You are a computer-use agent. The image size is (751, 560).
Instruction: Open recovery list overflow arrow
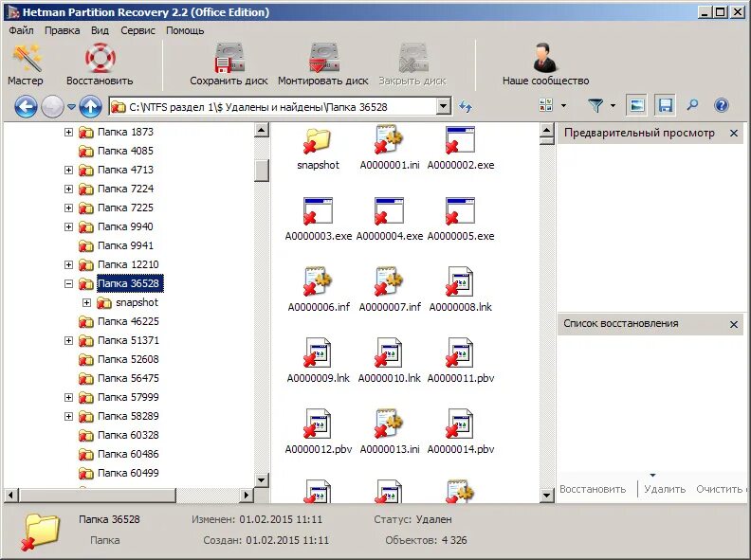point(652,476)
